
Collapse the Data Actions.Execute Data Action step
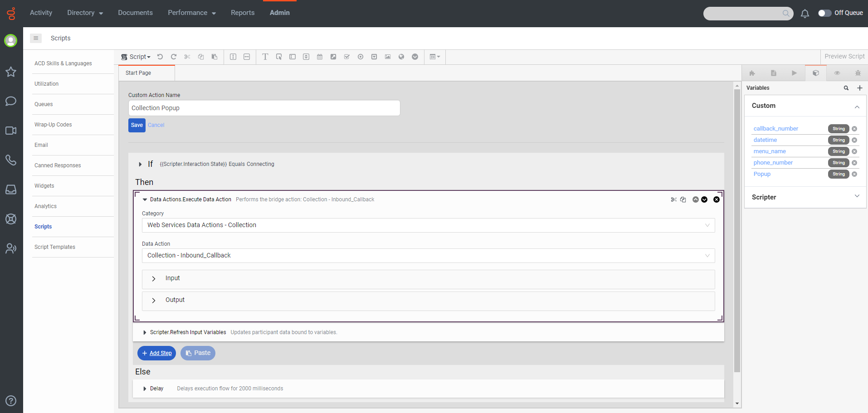pyautogui.click(x=145, y=199)
